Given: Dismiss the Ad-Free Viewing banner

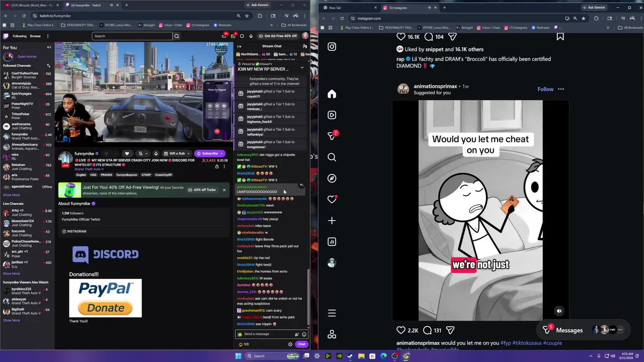Looking at the screenshot, I should click(224, 190).
